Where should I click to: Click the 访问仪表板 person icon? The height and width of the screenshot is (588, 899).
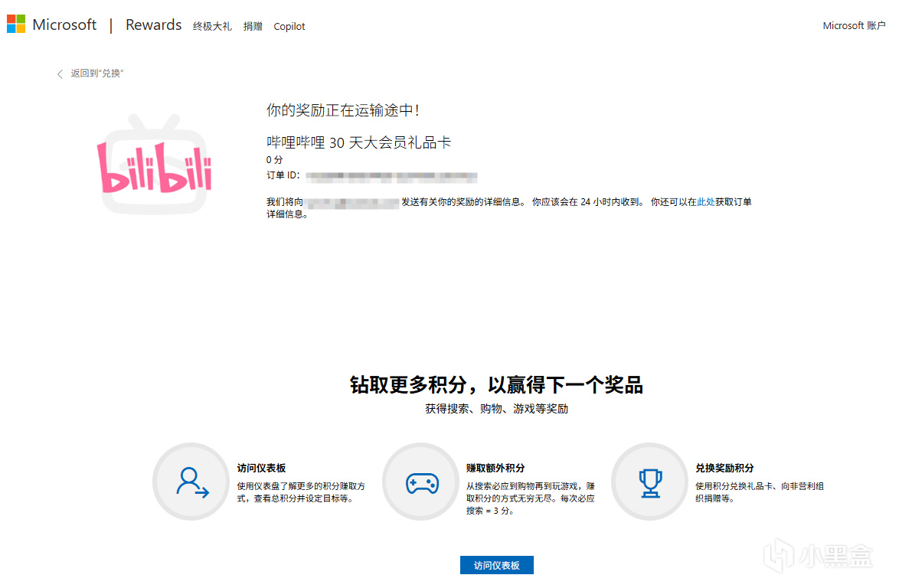click(191, 482)
